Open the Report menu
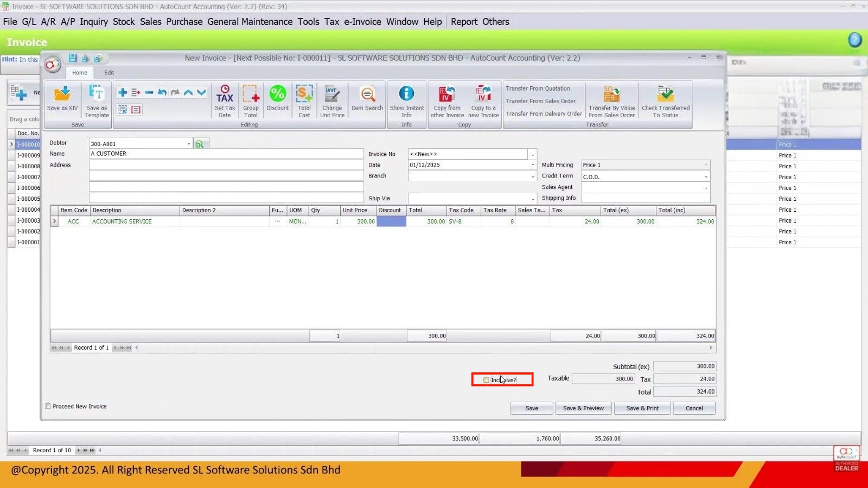The image size is (868, 488). tap(464, 22)
